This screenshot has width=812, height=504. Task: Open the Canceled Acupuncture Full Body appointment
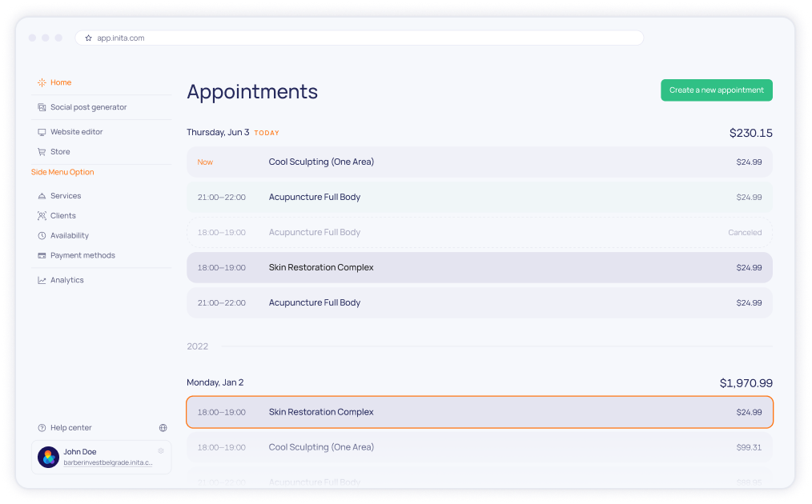coord(479,232)
